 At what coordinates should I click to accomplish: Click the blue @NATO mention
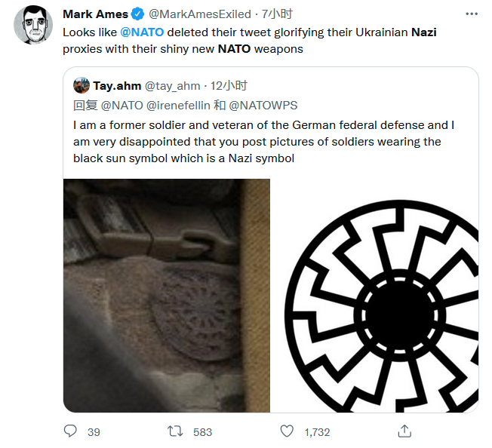point(142,32)
